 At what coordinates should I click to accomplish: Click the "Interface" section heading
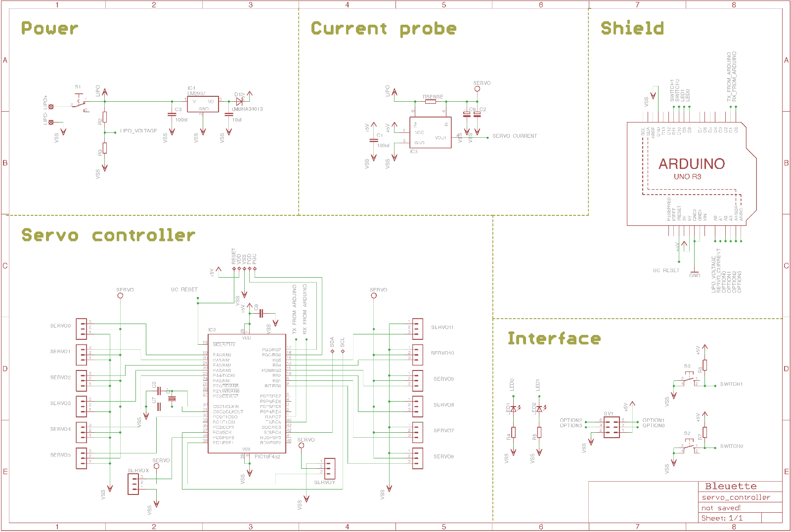click(x=554, y=338)
